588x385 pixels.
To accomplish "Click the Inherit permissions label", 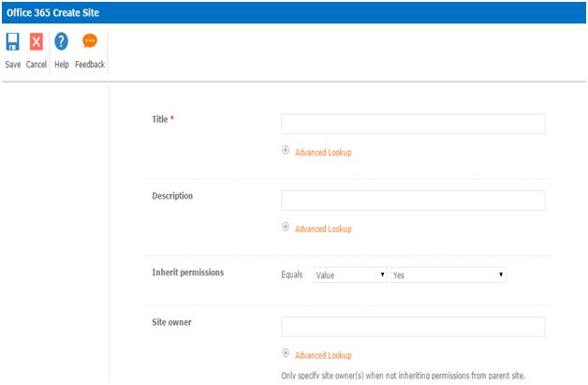I will coord(188,273).
